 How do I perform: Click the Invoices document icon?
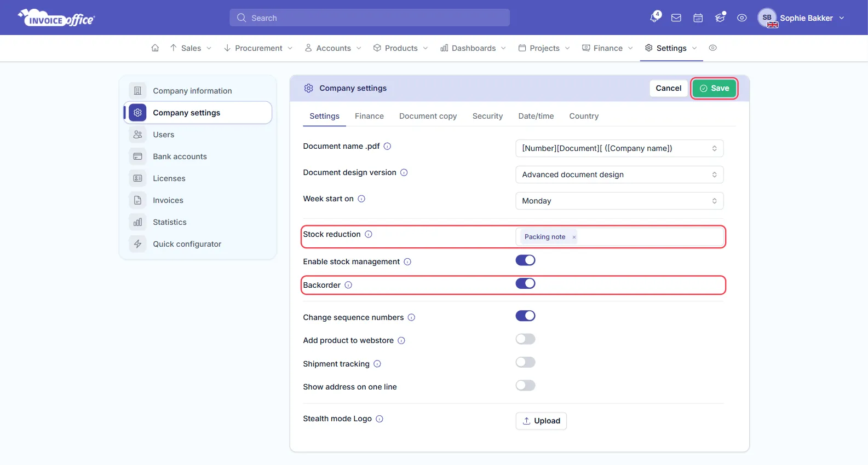pos(137,200)
